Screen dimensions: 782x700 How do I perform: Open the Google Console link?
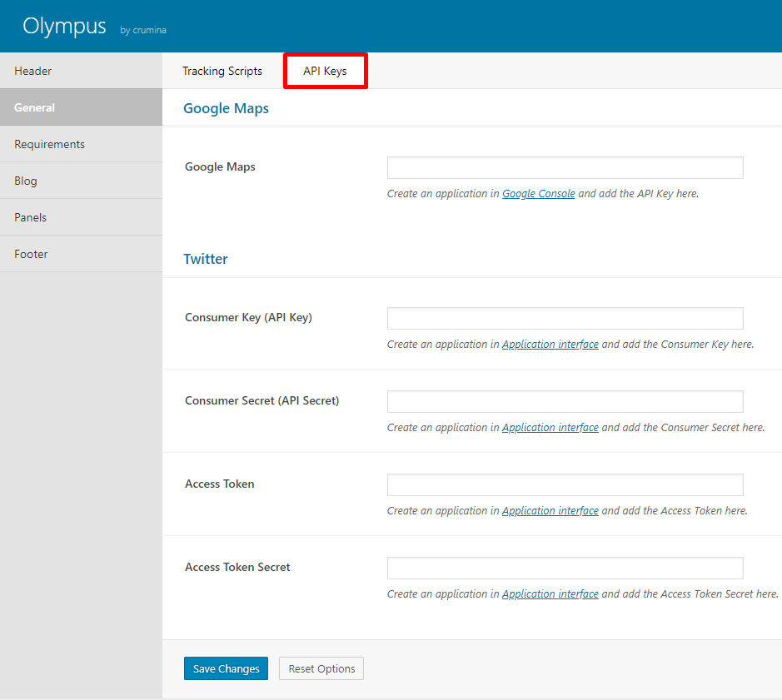(x=539, y=193)
